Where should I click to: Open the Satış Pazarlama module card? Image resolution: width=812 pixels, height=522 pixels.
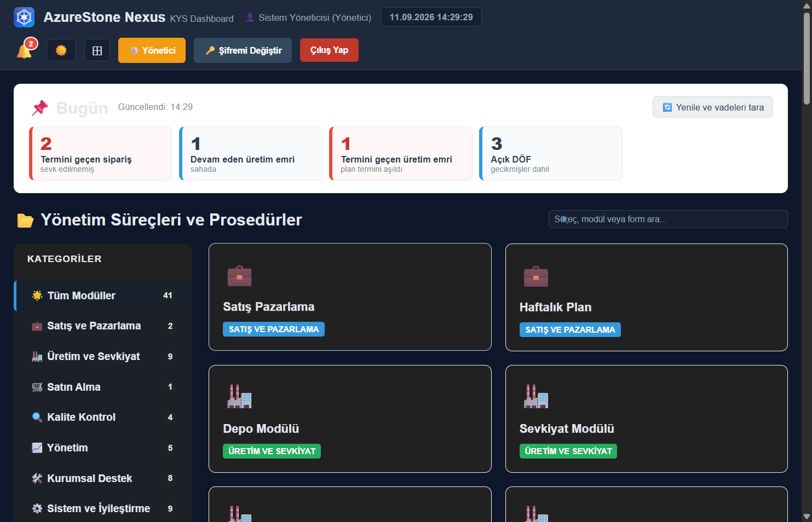click(350, 297)
